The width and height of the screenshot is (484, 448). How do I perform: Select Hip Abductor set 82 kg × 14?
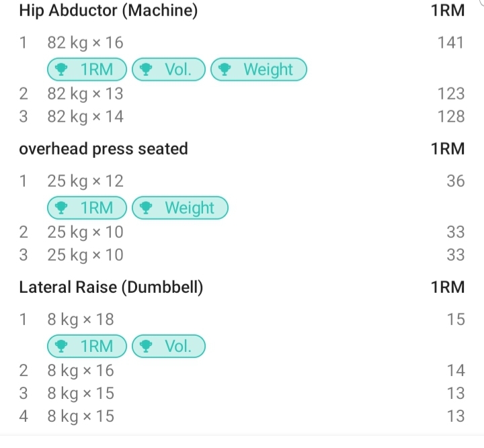click(x=85, y=117)
